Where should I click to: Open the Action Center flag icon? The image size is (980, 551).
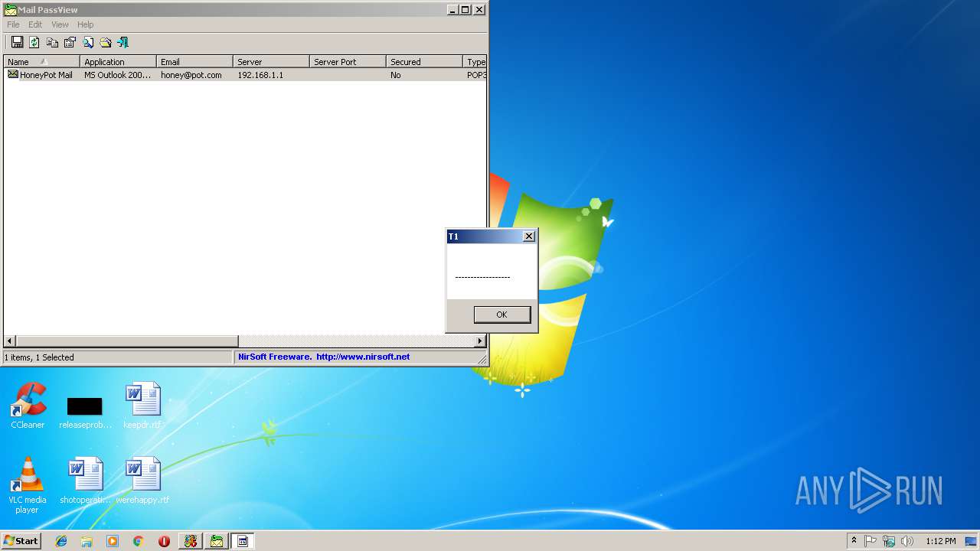pyautogui.click(x=871, y=541)
